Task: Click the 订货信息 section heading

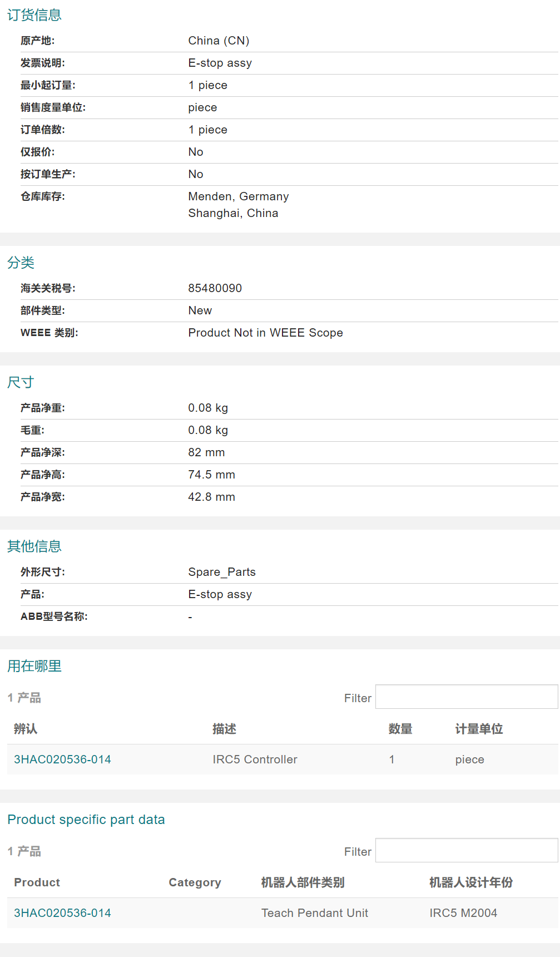Action: 34,15
